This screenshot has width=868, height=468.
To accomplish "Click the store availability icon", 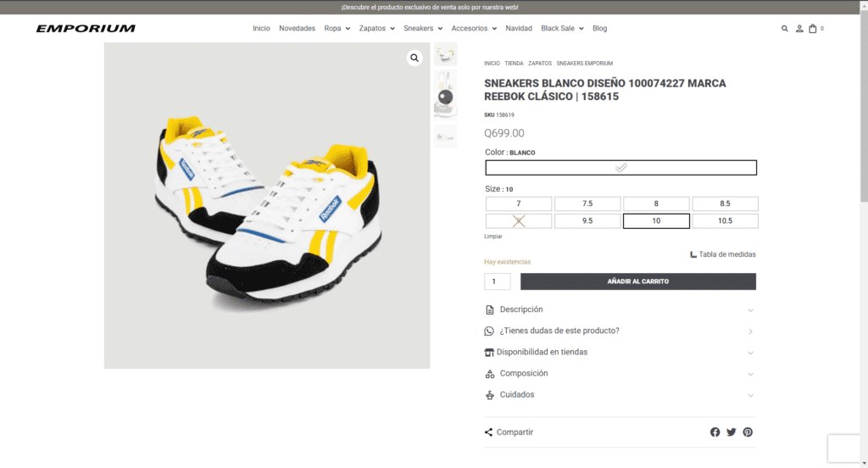I will (489, 352).
